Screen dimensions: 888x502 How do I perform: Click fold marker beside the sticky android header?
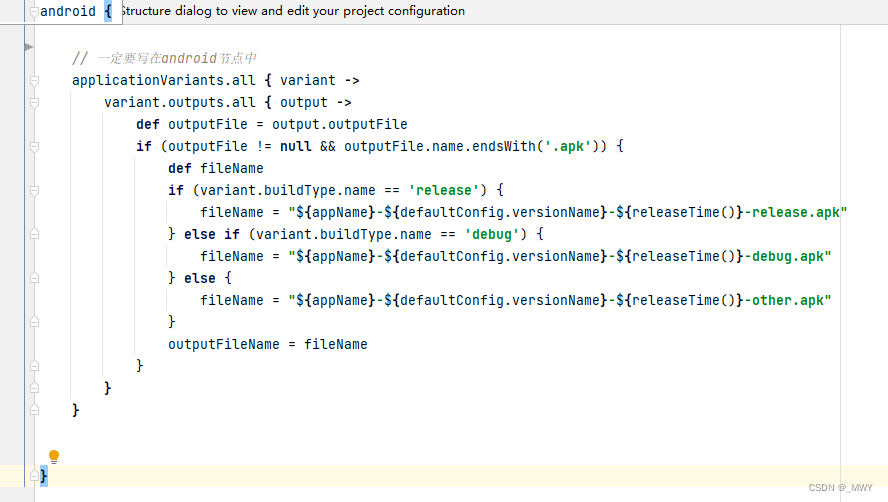click(x=34, y=11)
